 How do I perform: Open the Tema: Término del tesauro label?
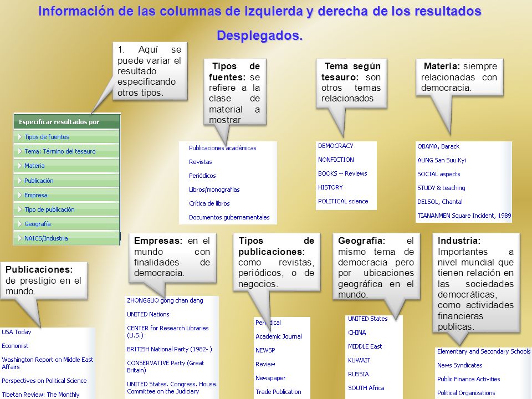[x=60, y=151]
